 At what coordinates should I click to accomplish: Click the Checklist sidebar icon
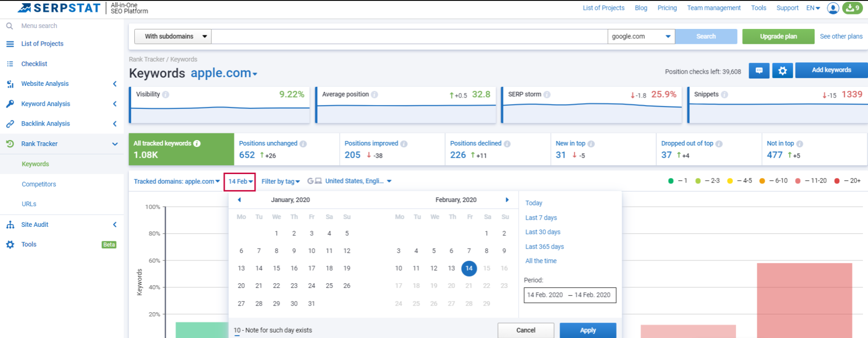click(10, 64)
